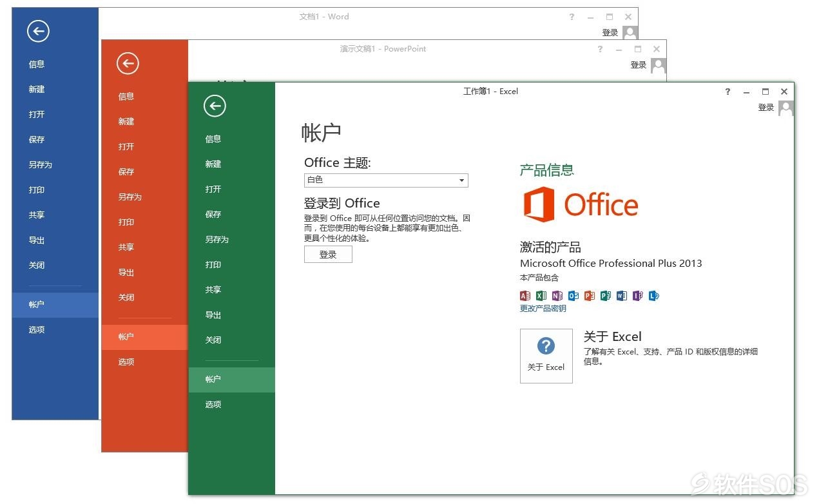Image resolution: width=819 pixels, height=504 pixels.
Task: Click the back arrow in PowerPoint window
Action: pyautogui.click(x=128, y=63)
